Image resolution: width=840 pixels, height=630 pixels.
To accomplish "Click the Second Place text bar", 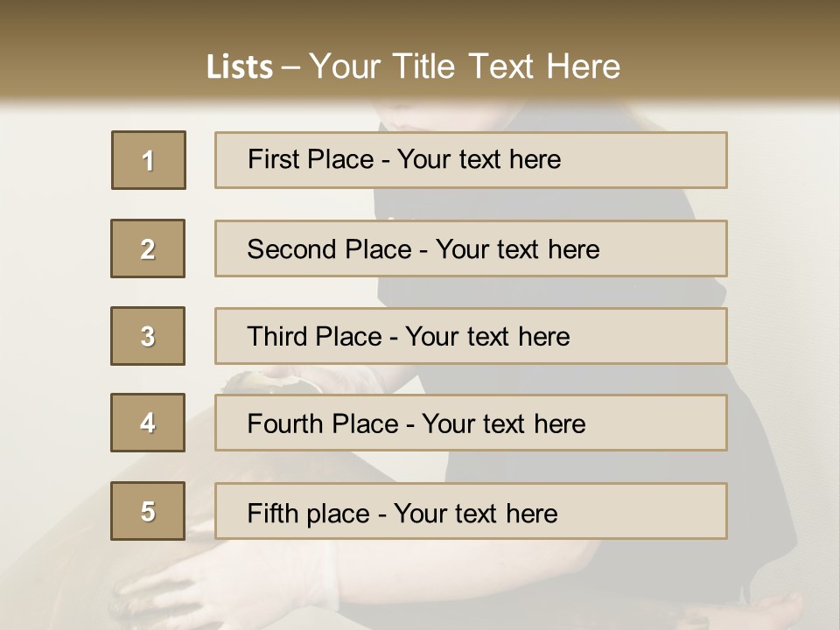I will (471, 248).
